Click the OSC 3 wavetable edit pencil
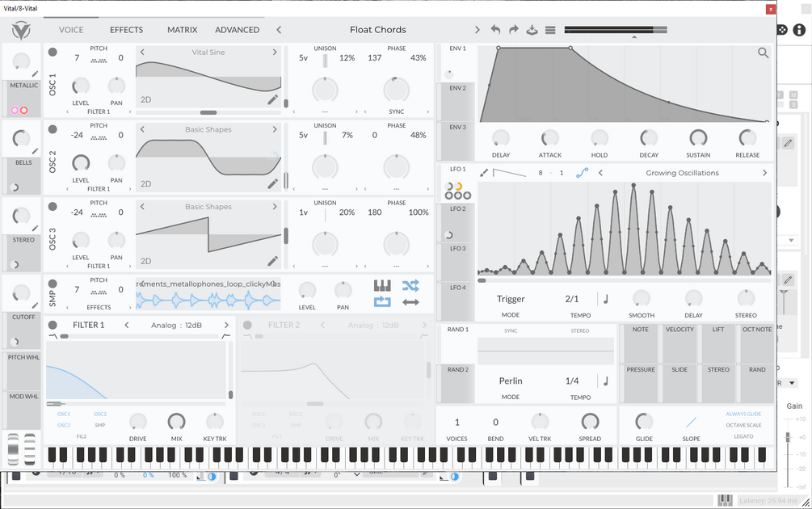Viewport: 812px width, 509px height. pyautogui.click(x=272, y=261)
